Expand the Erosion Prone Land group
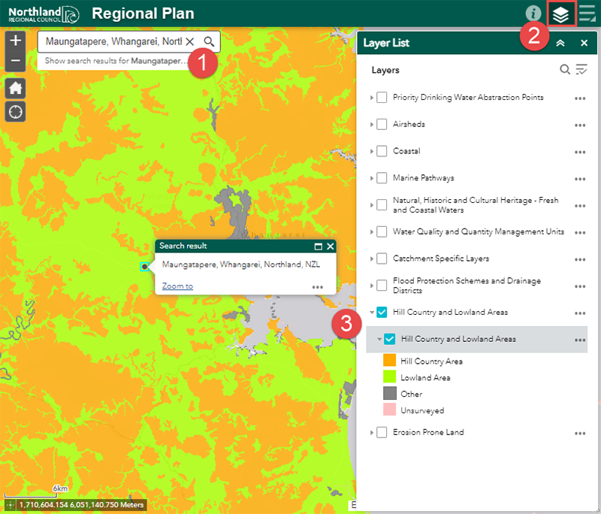The image size is (601, 514). pyautogui.click(x=371, y=432)
